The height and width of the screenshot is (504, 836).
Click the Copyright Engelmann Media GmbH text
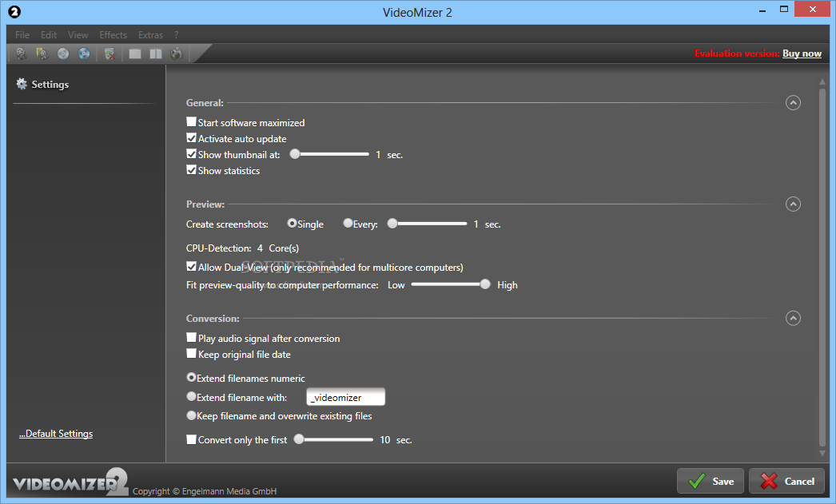click(205, 491)
